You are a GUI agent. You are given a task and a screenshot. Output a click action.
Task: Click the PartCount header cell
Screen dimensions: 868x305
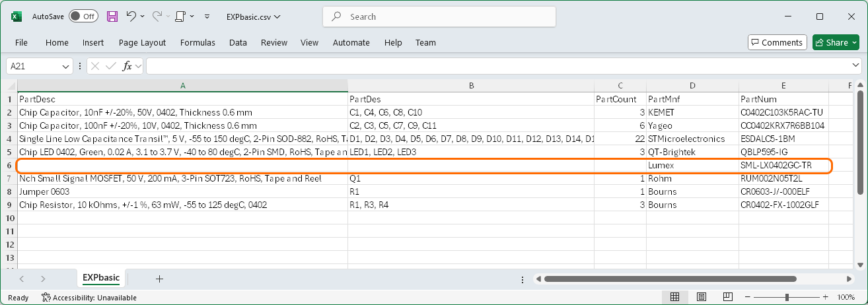(x=620, y=99)
